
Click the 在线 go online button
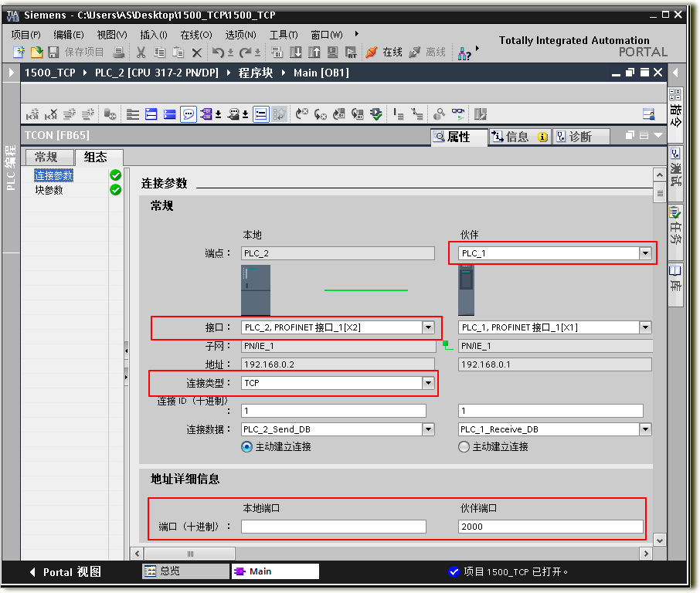[384, 53]
